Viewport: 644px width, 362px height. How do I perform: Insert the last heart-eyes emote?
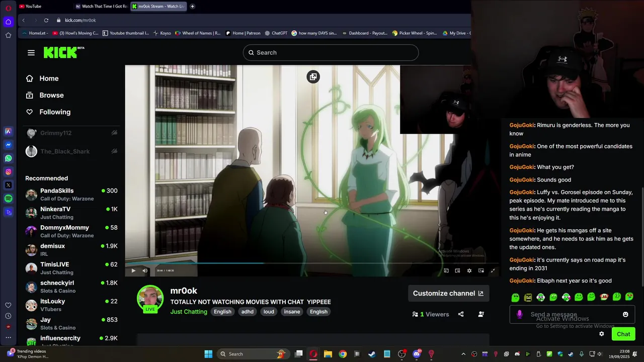tap(629, 297)
